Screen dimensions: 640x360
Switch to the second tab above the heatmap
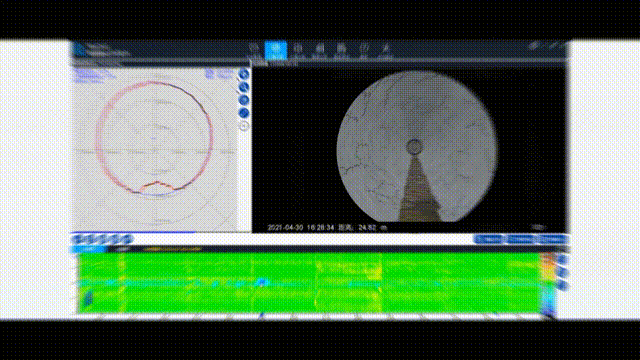(x=122, y=249)
